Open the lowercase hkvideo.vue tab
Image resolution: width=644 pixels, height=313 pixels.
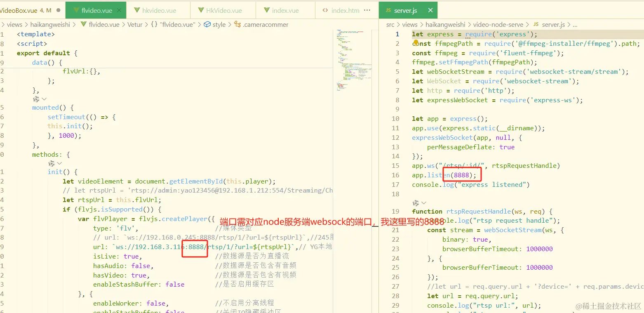(158, 10)
